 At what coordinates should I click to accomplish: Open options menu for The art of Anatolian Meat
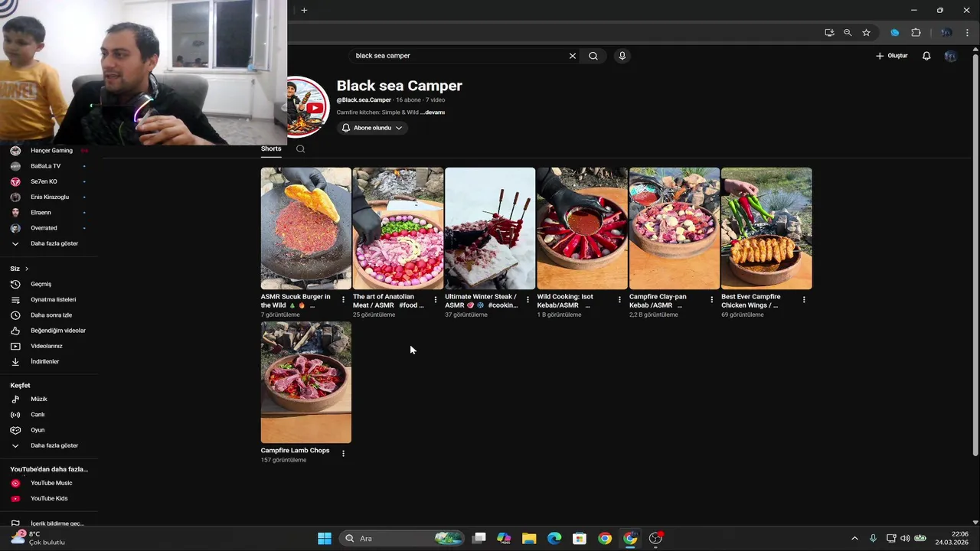[436, 300]
